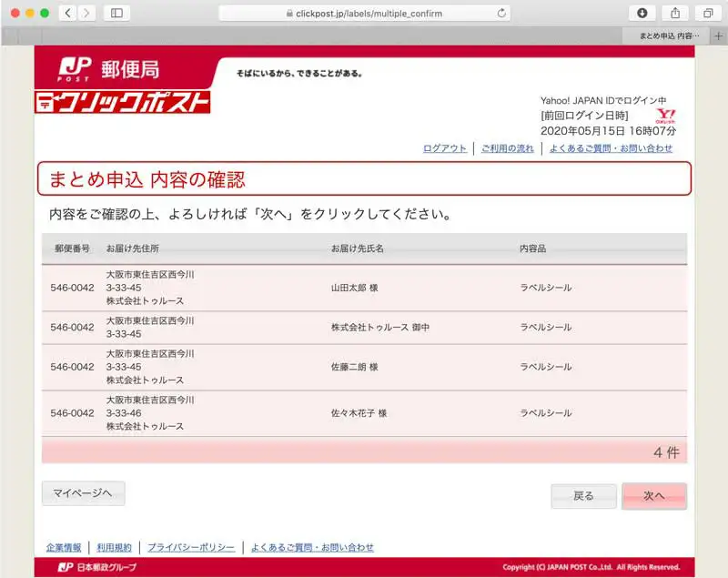728x578 pixels.
Task: Open a new tab with plus icon
Action: (x=719, y=35)
